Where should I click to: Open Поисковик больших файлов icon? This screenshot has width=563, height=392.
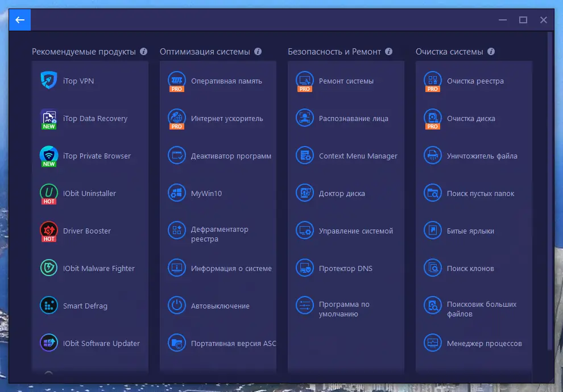click(432, 306)
